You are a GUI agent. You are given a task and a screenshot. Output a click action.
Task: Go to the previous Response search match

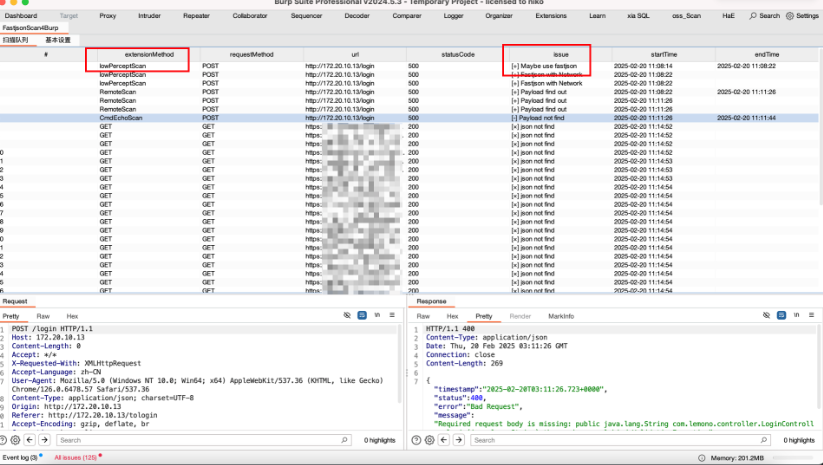pos(444,440)
